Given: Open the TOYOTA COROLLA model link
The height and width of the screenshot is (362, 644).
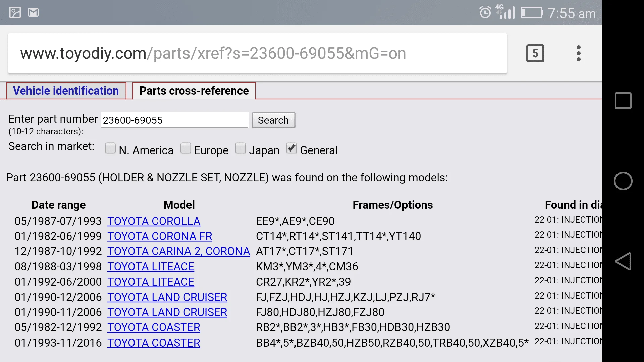Looking at the screenshot, I should [154, 221].
